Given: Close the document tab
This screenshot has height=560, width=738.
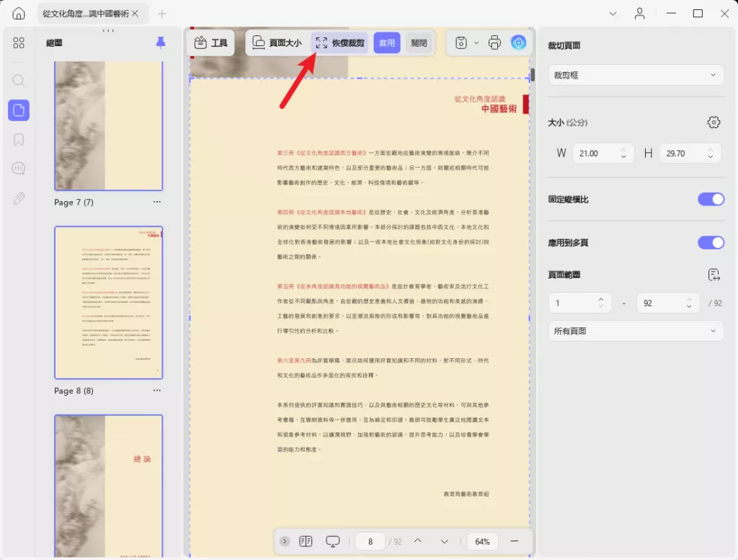Looking at the screenshot, I should click(x=135, y=14).
